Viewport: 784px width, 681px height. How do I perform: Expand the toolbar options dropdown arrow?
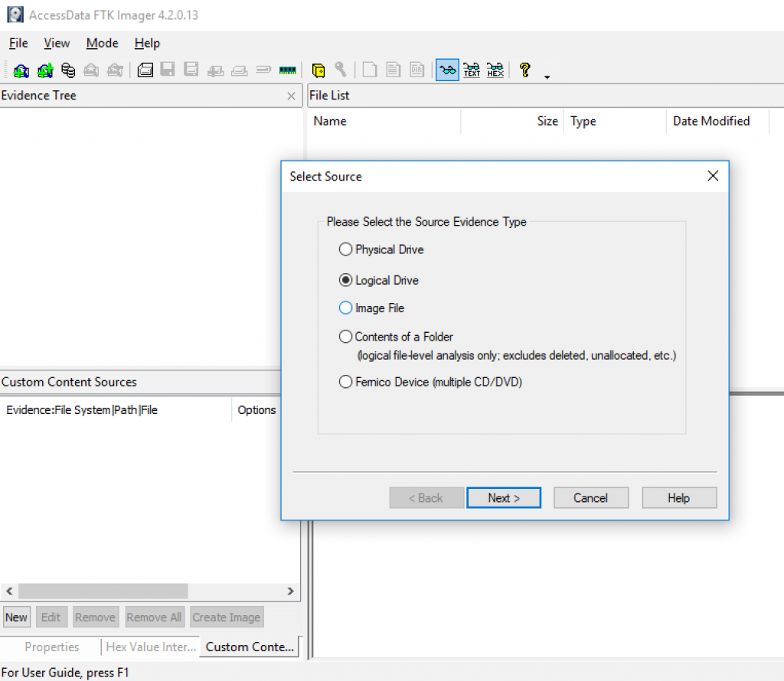(x=547, y=77)
